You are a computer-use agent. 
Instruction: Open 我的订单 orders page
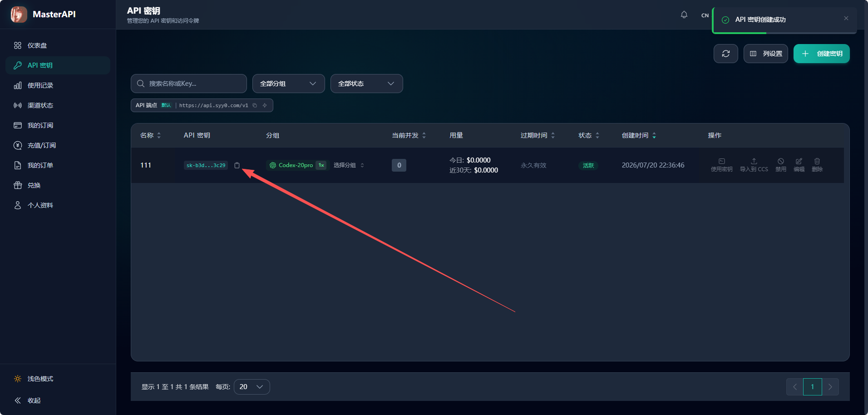click(x=58, y=165)
